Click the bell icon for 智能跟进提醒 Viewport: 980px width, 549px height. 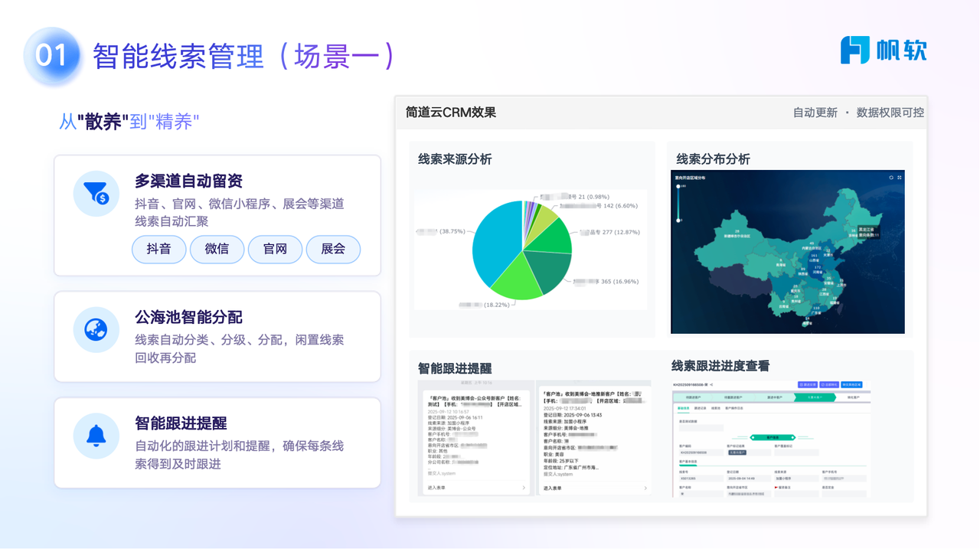pyautogui.click(x=96, y=436)
